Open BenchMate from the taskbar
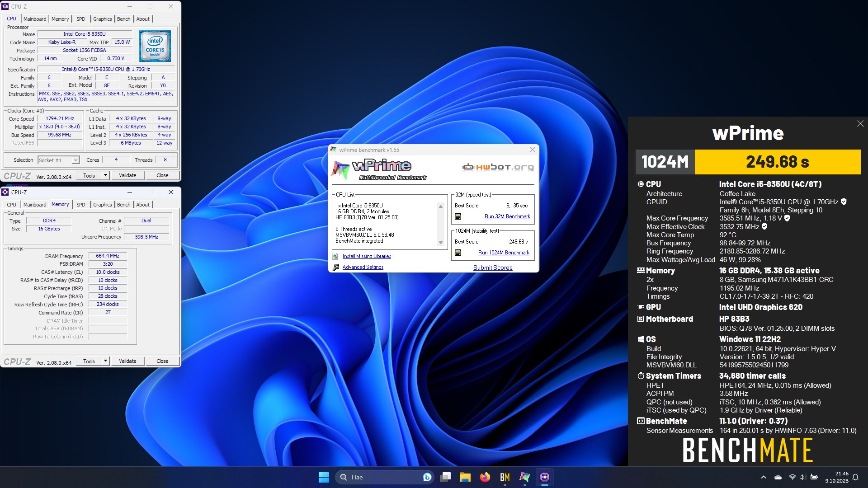The image size is (868, 488). [x=505, y=477]
